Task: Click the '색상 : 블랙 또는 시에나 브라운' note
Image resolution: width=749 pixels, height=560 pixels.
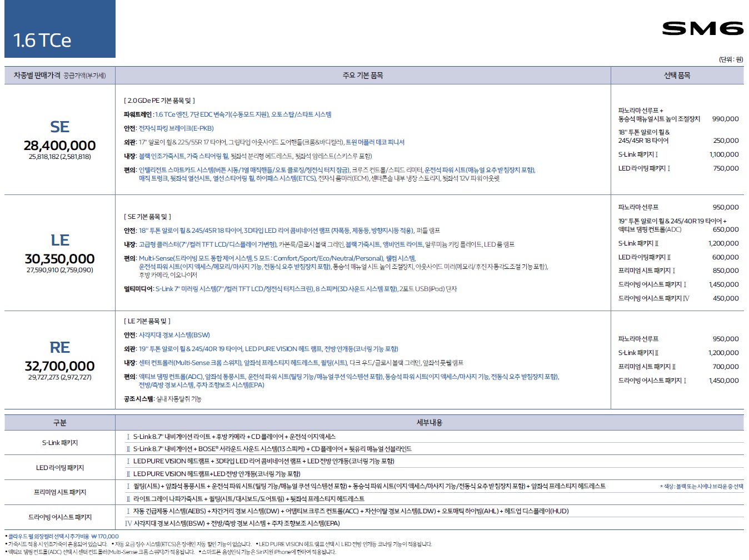Action: point(701,487)
